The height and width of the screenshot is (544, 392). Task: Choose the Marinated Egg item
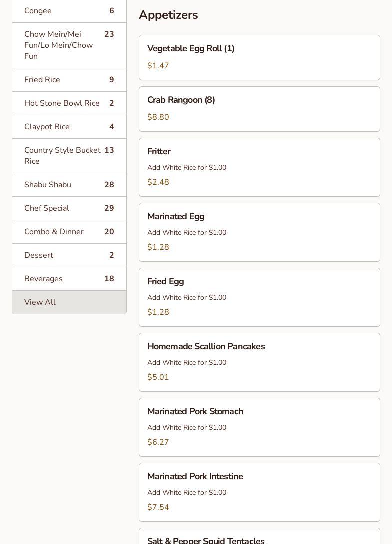point(259,232)
